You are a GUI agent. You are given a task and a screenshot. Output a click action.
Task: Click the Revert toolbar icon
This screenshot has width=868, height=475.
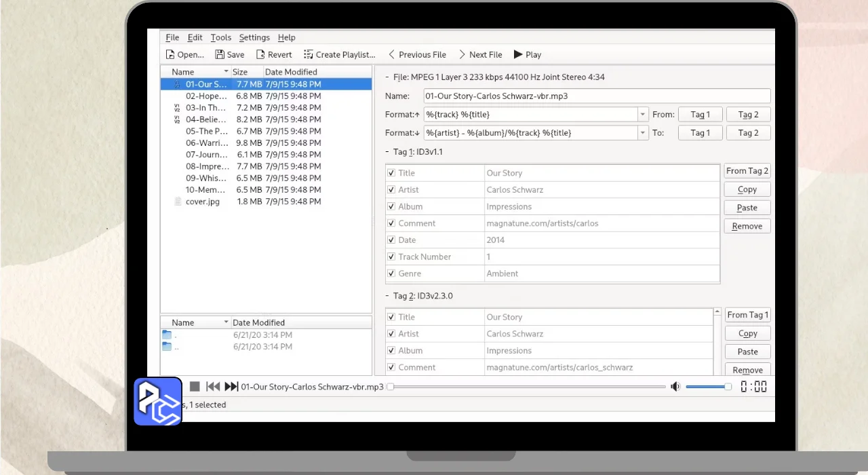tap(260, 55)
